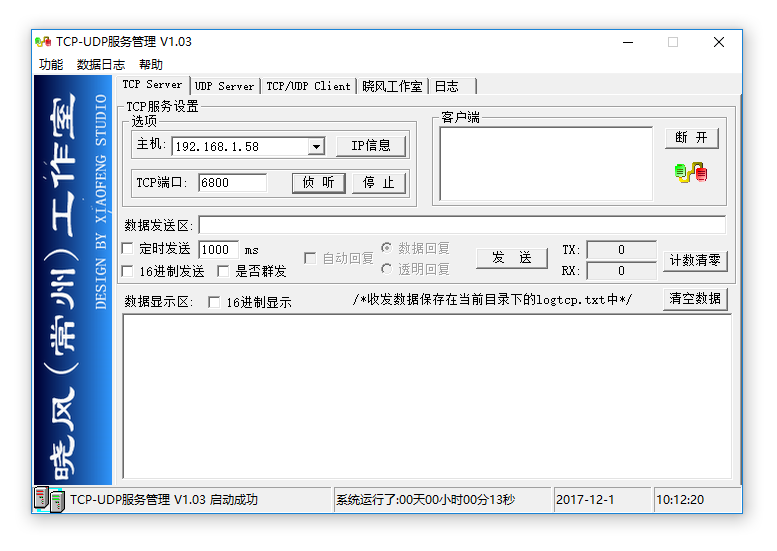Enable the 定时发送 checkbox
Image resolution: width=777 pixels, height=551 pixels.
tap(128, 248)
